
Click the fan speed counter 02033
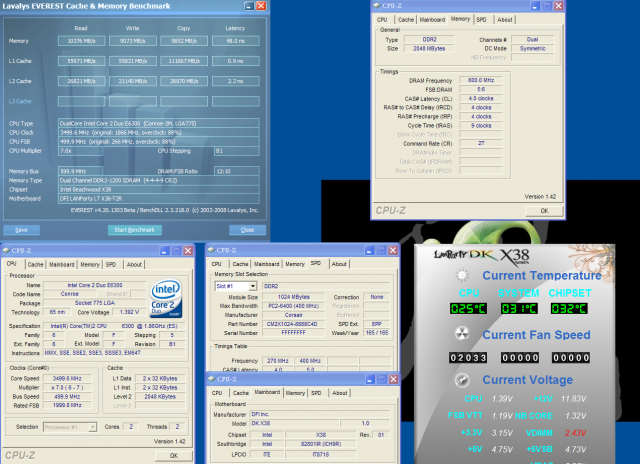pyautogui.click(x=468, y=358)
